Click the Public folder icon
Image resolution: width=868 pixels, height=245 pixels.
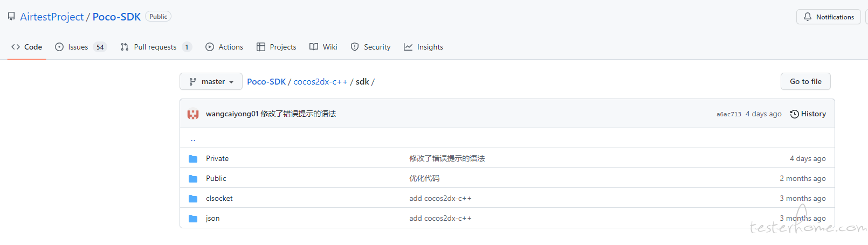[193, 179]
